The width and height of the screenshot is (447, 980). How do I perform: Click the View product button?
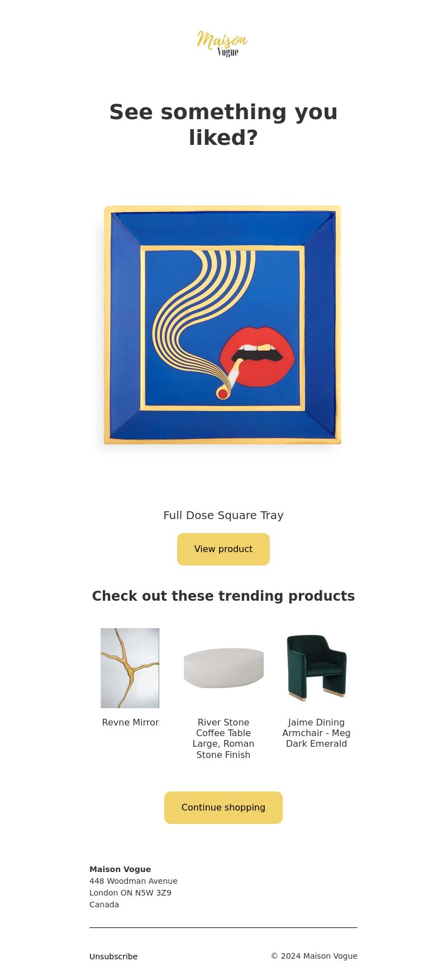point(223,549)
